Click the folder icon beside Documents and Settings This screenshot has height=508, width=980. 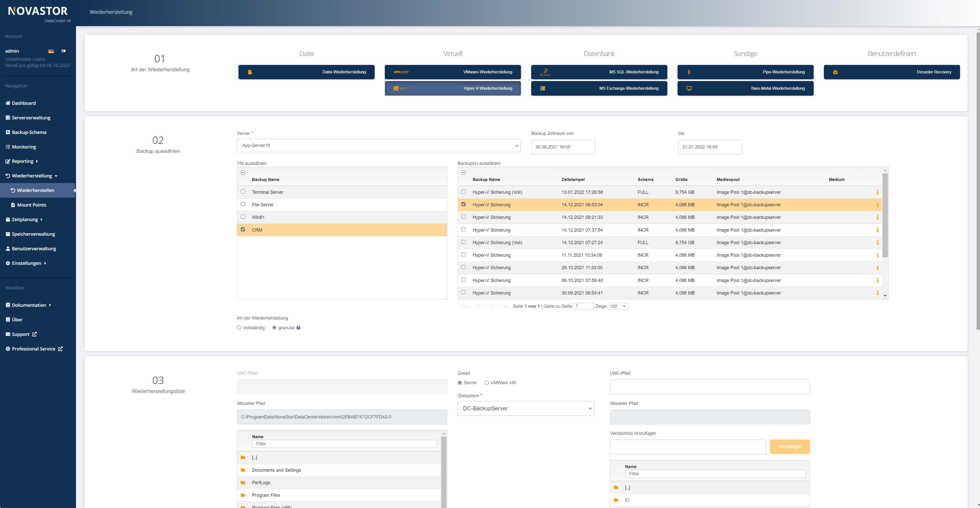243,470
